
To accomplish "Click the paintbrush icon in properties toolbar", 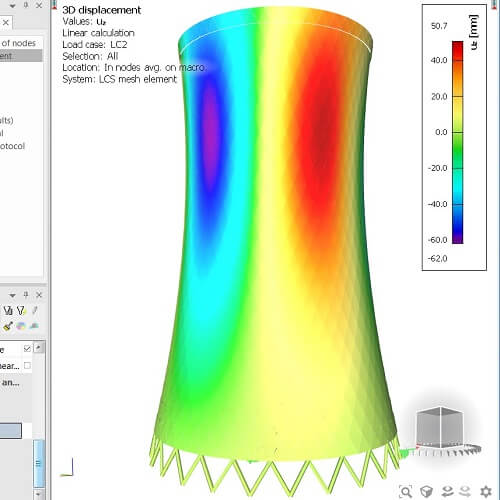I will tap(8, 326).
